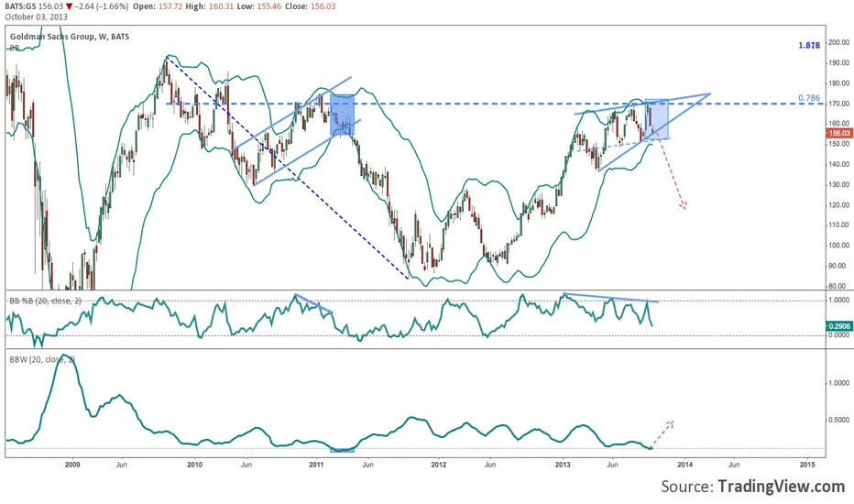Click the BATS:GS ticker symbol in header
The width and height of the screenshot is (854, 504).
(21, 6)
